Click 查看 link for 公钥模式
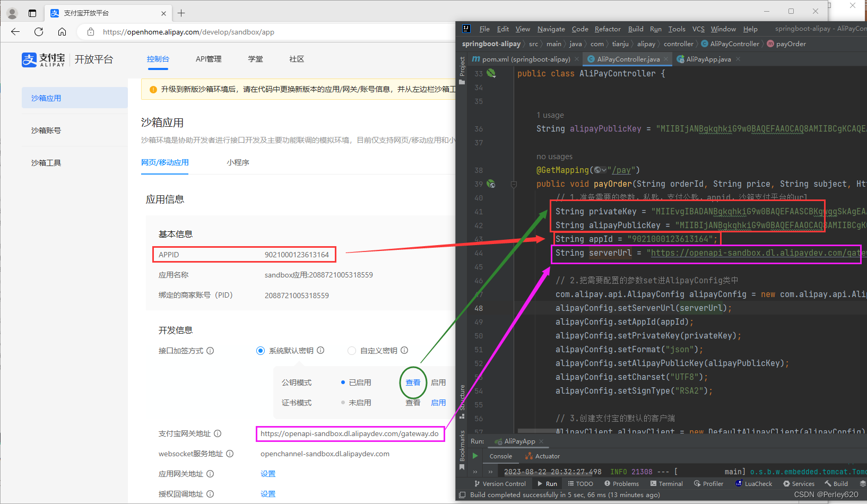Viewport: 867px width, 504px height. point(413,383)
